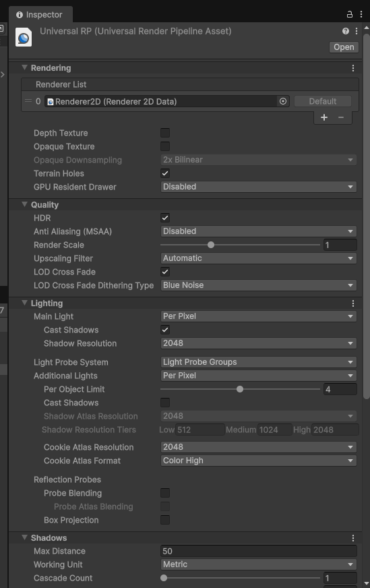Toggle the HDR checkbox
Image resolution: width=370 pixels, height=588 pixels.
tap(165, 218)
